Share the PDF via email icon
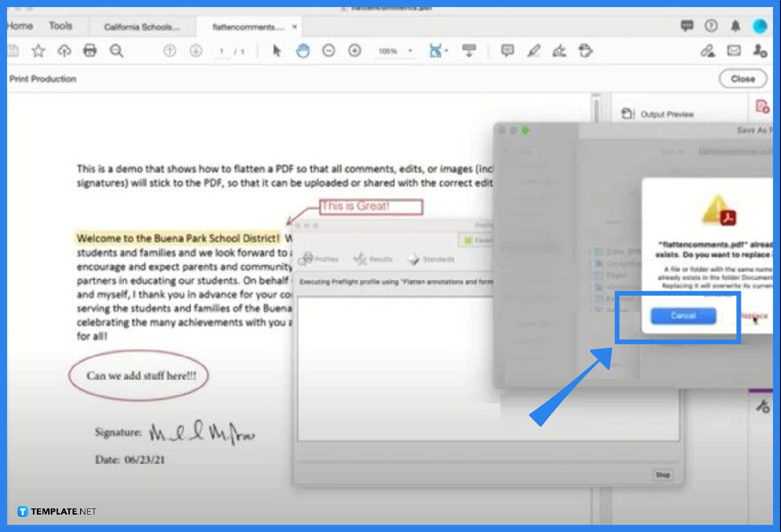Image resolution: width=781 pixels, height=532 pixels. [734, 50]
